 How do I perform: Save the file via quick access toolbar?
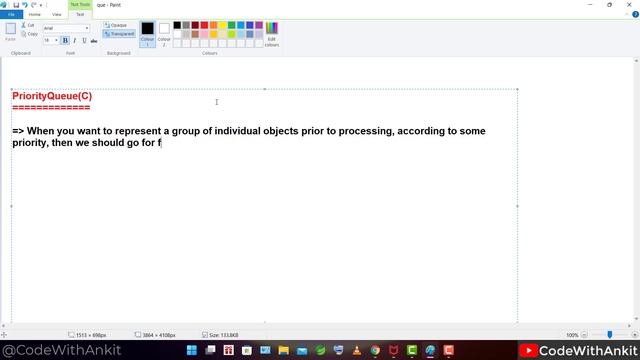tap(16, 5)
